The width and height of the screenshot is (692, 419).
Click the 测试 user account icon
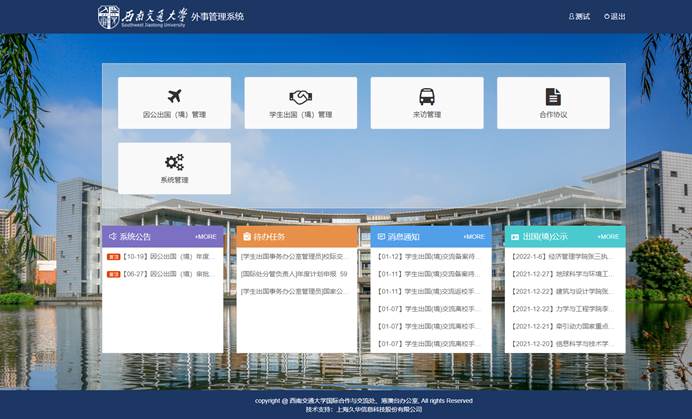(572, 17)
